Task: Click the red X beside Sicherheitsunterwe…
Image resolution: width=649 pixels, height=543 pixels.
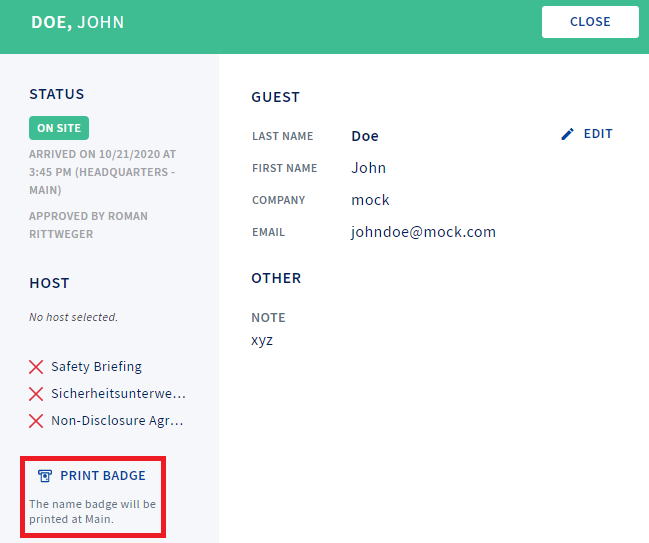Action: point(36,394)
